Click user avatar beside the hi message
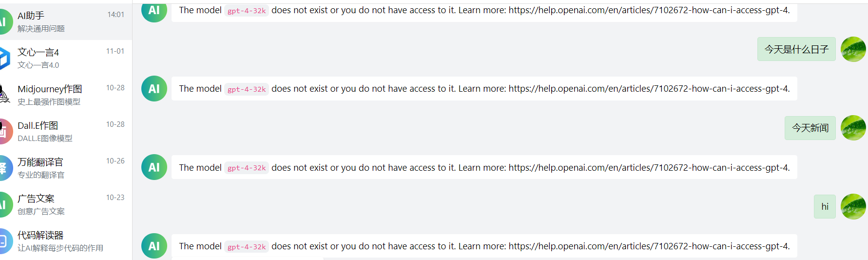 [x=853, y=207]
